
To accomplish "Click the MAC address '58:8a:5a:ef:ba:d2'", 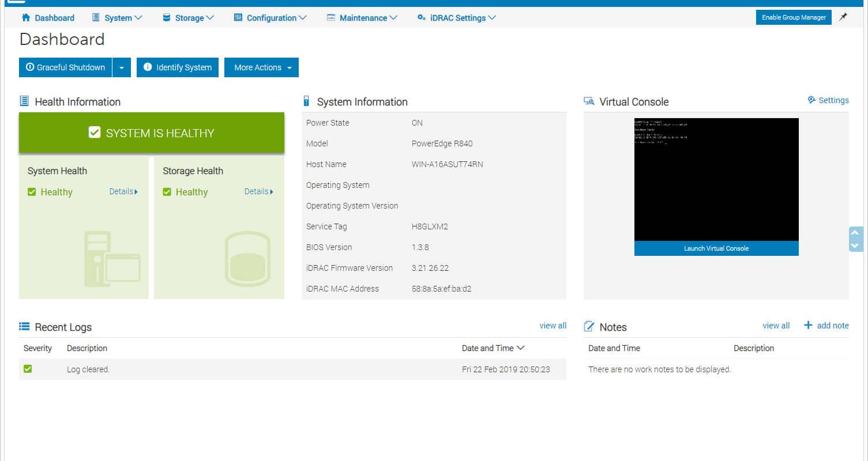I will tap(441, 289).
